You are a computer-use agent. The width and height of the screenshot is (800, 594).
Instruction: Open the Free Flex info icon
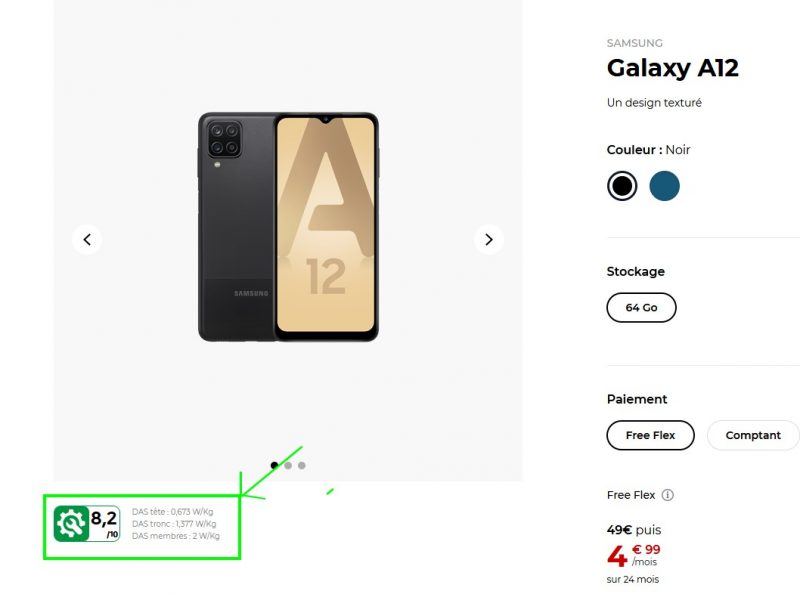tap(668, 495)
